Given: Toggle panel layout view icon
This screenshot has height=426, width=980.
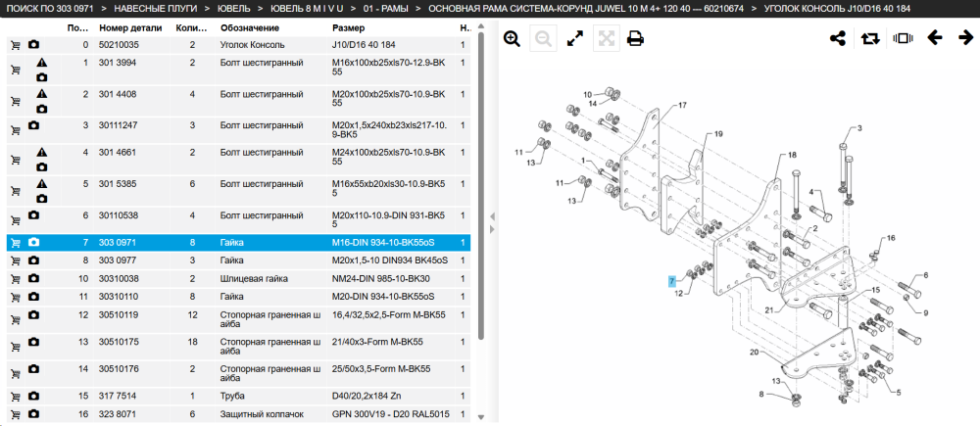Looking at the screenshot, I should tap(902, 38).
